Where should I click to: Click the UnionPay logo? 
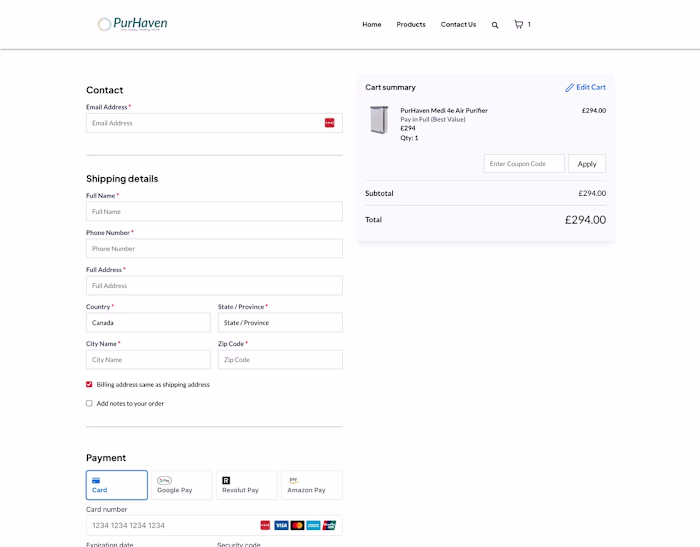point(329,526)
